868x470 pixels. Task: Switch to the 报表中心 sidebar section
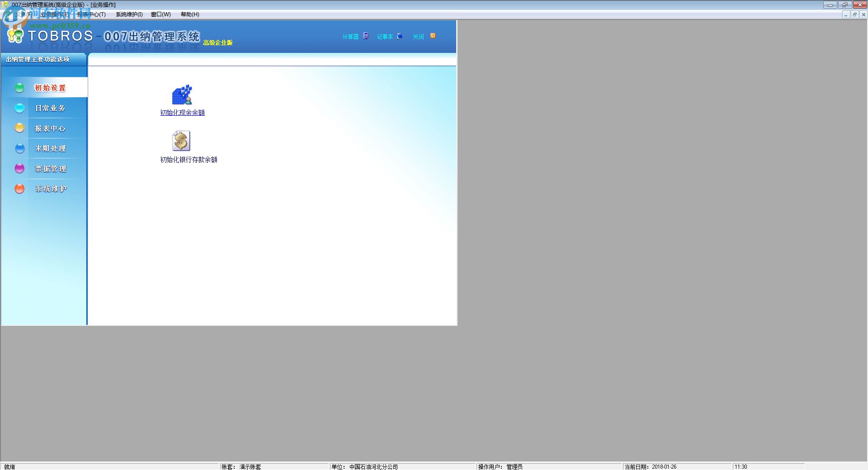[50, 128]
